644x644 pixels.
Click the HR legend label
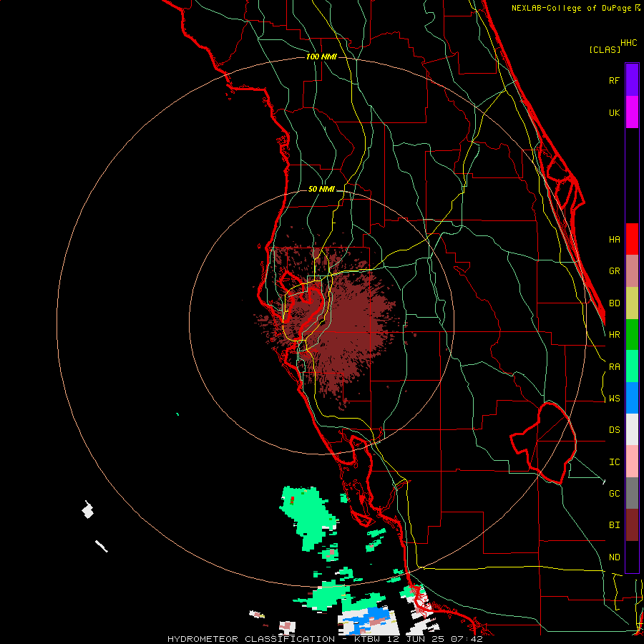(614, 335)
